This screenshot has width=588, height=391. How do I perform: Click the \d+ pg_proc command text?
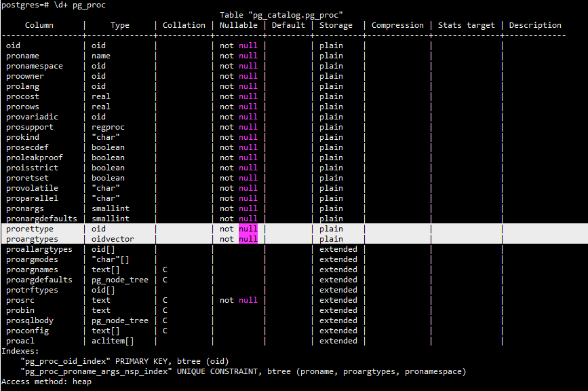tap(80, 5)
